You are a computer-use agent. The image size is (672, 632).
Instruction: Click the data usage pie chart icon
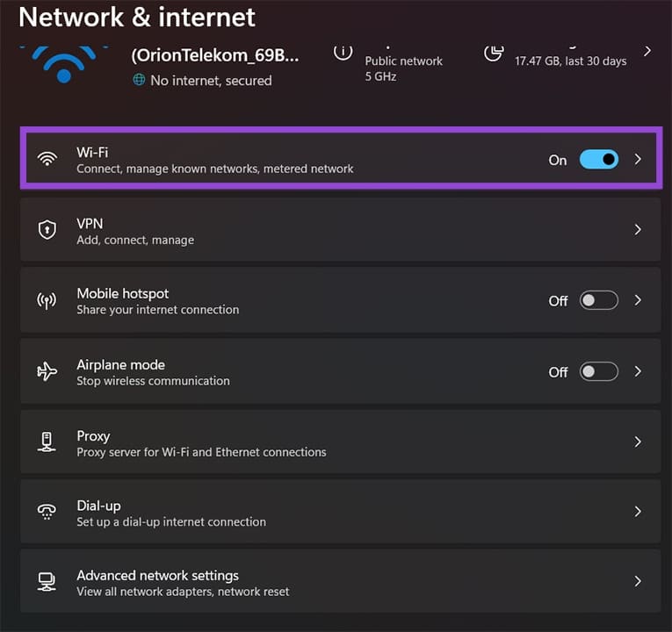(x=494, y=53)
